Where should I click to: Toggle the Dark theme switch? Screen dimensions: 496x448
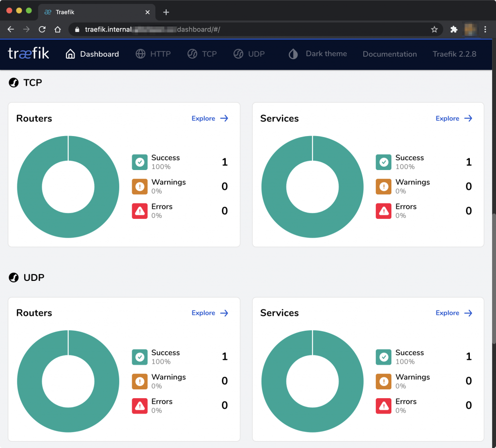coord(318,54)
